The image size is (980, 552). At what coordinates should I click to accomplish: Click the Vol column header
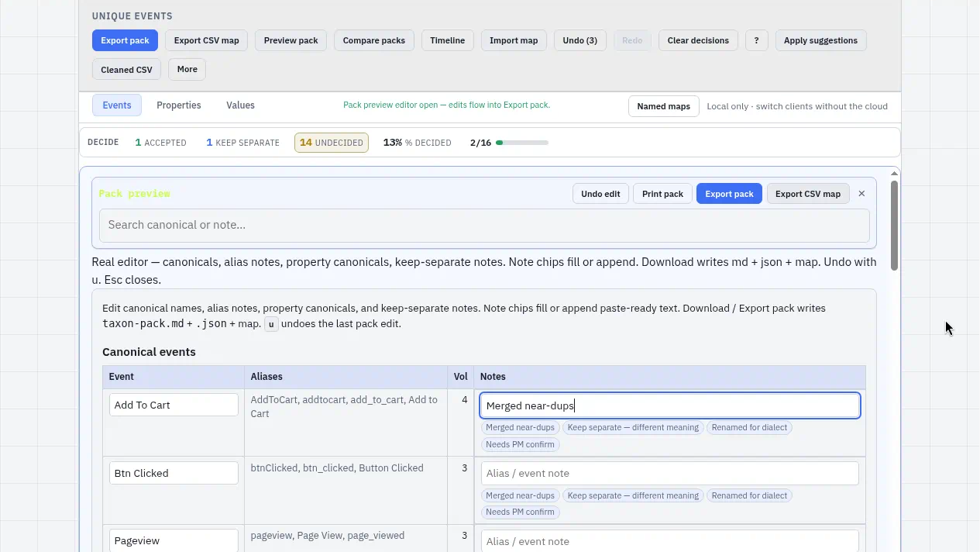click(x=460, y=377)
